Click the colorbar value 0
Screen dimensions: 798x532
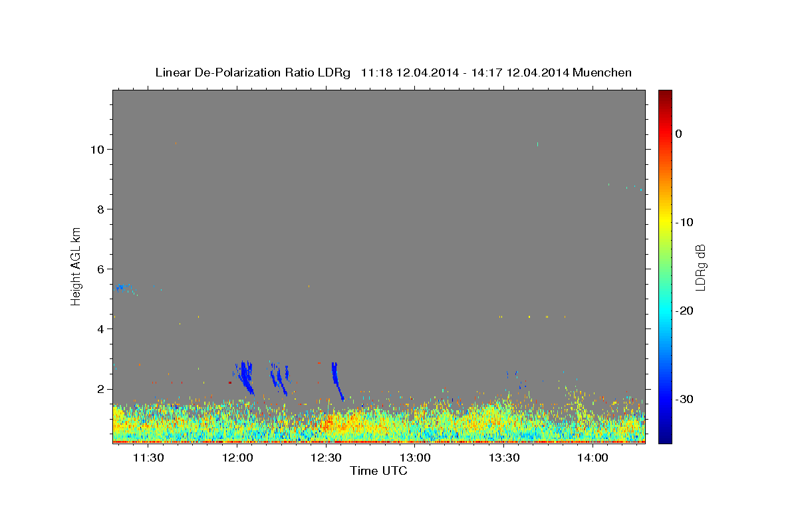(678, 134)
